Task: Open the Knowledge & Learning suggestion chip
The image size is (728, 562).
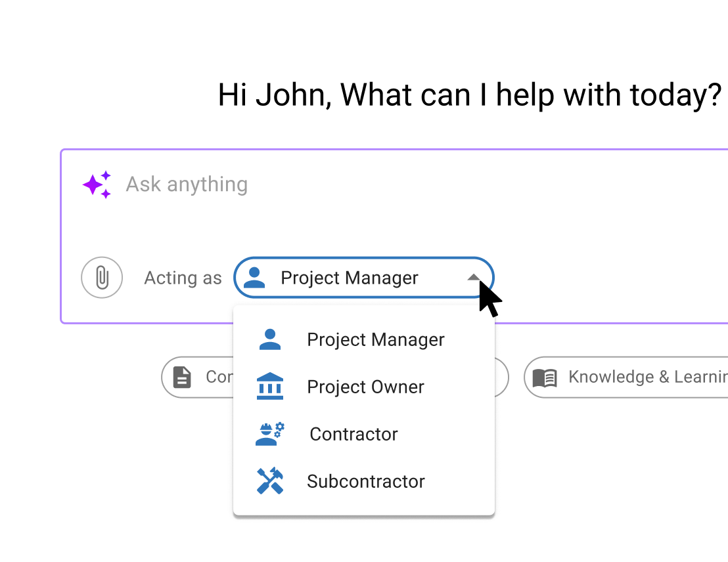Action: pos(626,377)
